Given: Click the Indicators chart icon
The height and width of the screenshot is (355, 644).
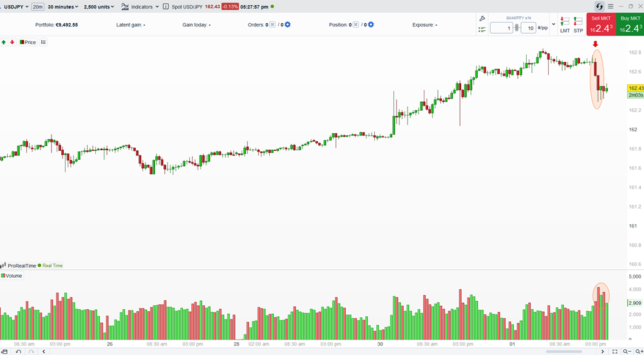Looking at the screenshot, I should (x=125, y=6).
